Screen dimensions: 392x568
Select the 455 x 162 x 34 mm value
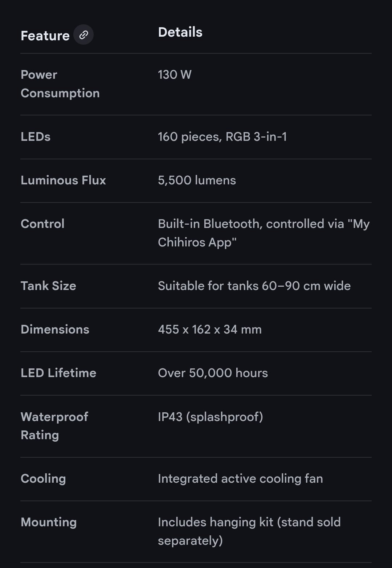209,330
